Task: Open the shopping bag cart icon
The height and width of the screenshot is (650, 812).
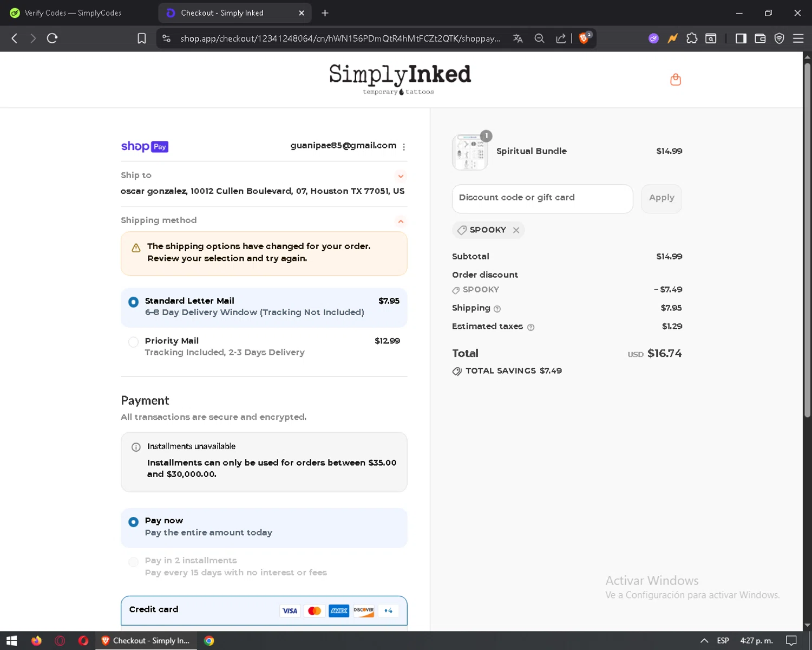Action: [675, 80]
